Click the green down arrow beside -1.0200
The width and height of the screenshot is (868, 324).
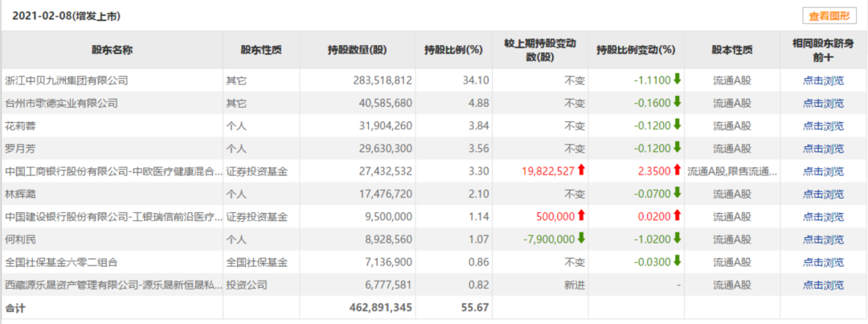coord(677,239)
